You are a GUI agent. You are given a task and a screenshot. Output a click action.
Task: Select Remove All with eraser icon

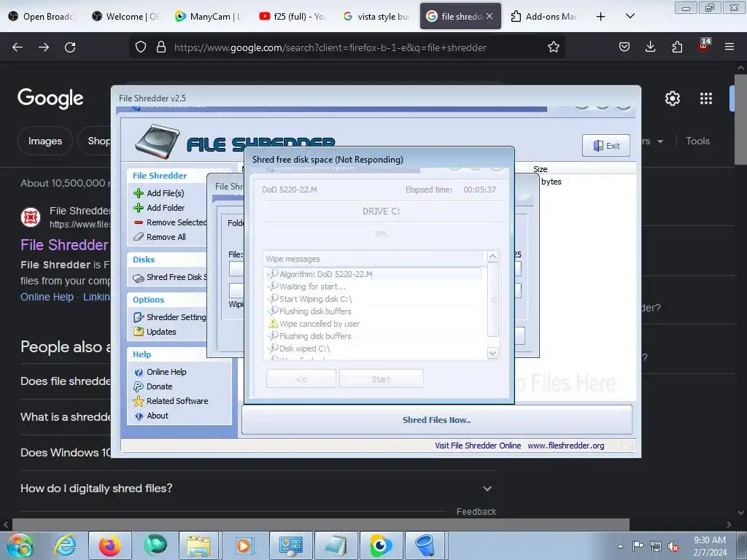(159, 237)
